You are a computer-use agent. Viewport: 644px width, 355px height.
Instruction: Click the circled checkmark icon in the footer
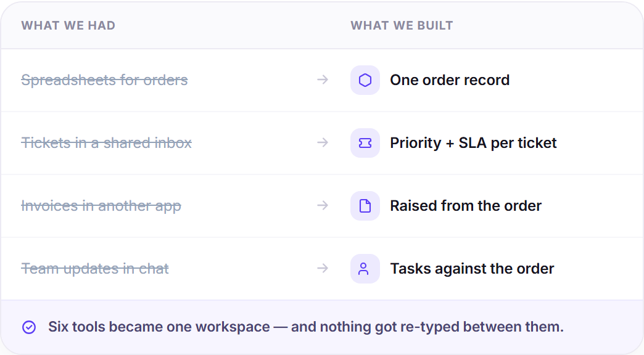coord(29,327)
